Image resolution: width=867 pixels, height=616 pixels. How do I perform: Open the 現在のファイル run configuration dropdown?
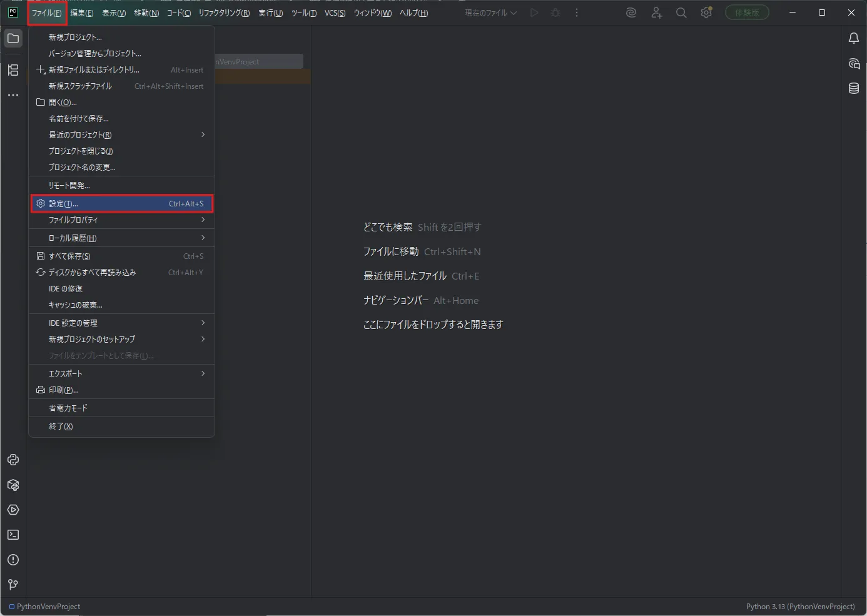pyautogui.click(x=490, y=13)
